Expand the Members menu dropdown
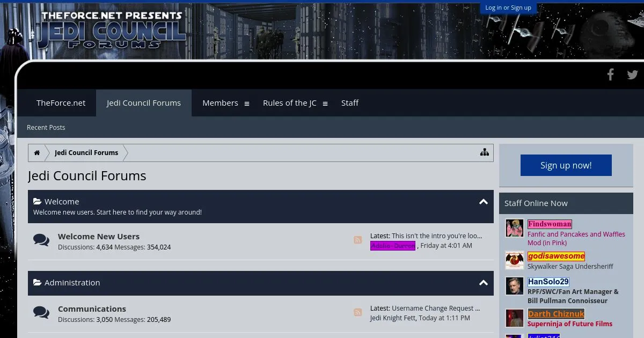The height and width of the screenshot is (338, 644). 247,104
